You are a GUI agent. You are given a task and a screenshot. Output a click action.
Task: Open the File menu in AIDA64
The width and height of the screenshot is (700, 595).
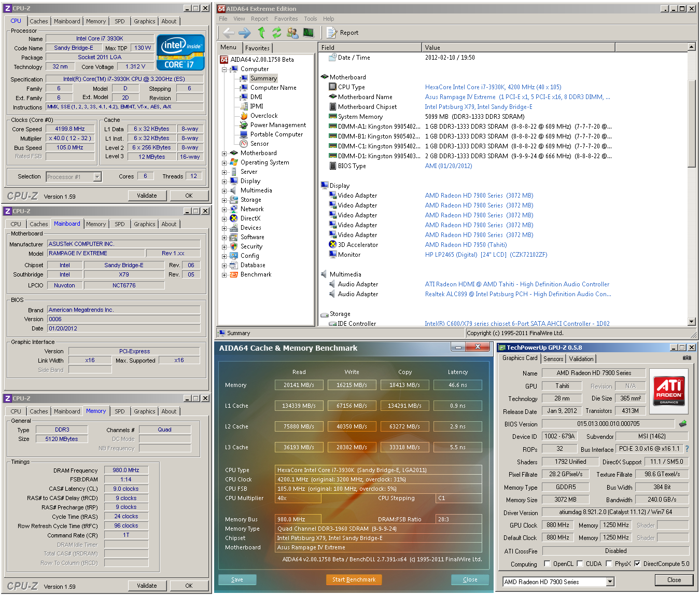pyautogui.click(x=223, y=19)
